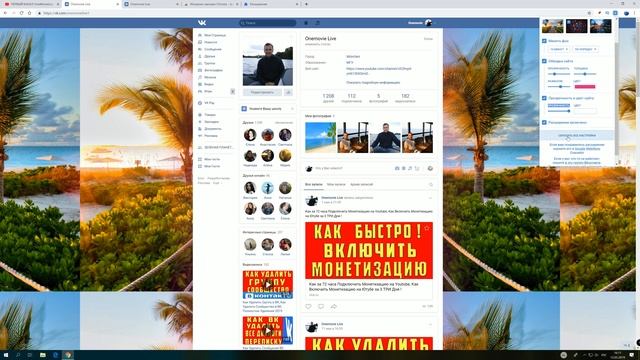Open the first dropdown under Менять фон
The image size is (640, 360).
click(559, 49)
